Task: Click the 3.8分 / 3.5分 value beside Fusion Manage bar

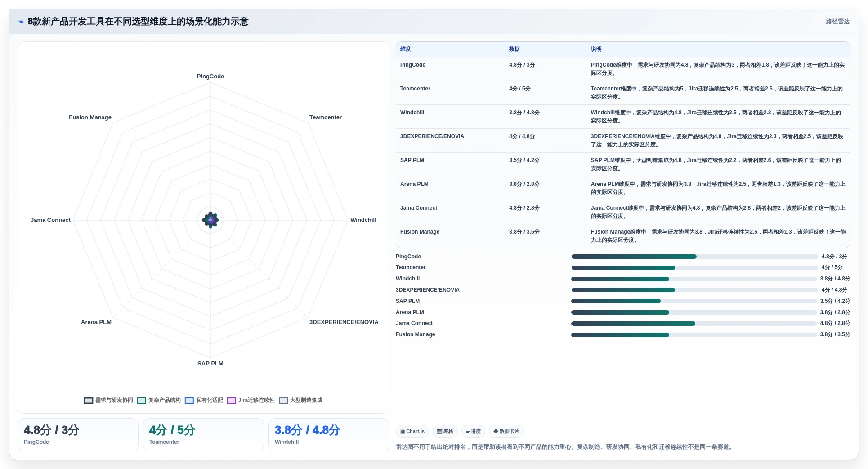Action: click(x=835, y=334)
